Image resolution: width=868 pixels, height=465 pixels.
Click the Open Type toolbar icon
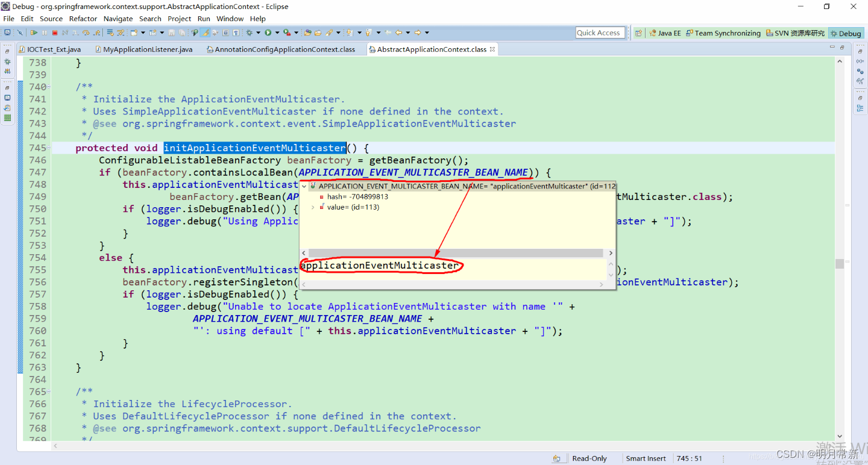tap(307, 33)
